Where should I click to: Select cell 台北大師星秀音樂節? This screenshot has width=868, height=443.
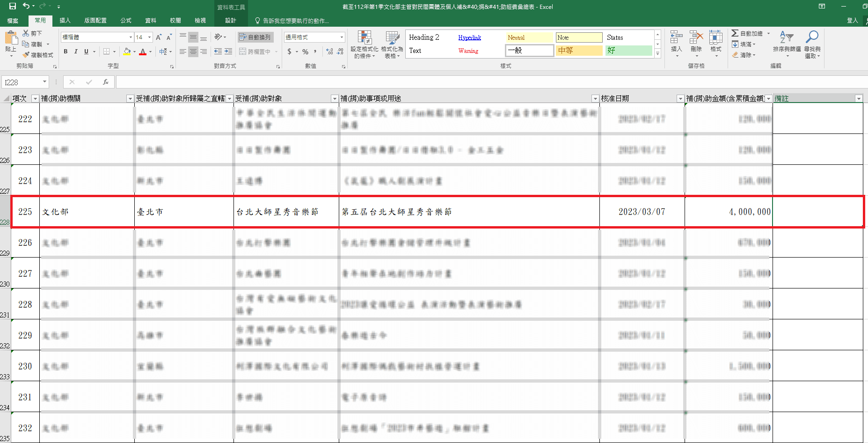click(286, 212)
